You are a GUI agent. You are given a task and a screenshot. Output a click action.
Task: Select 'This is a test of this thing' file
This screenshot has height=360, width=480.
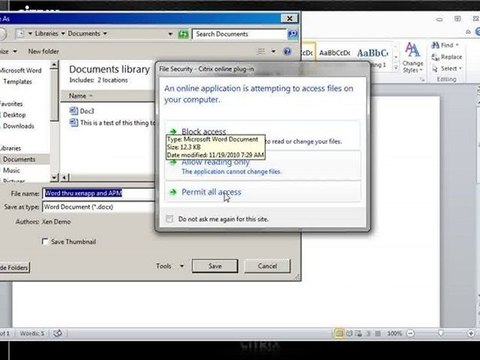point(117,123)
